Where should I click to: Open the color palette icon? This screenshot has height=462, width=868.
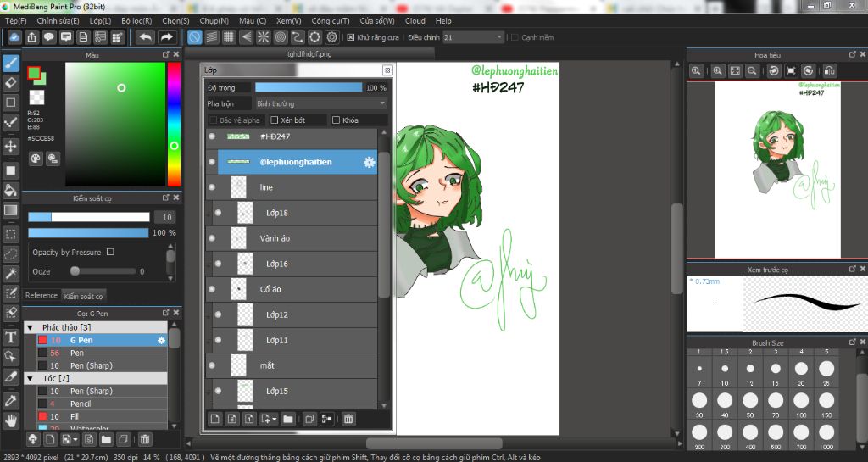point(36,159)
